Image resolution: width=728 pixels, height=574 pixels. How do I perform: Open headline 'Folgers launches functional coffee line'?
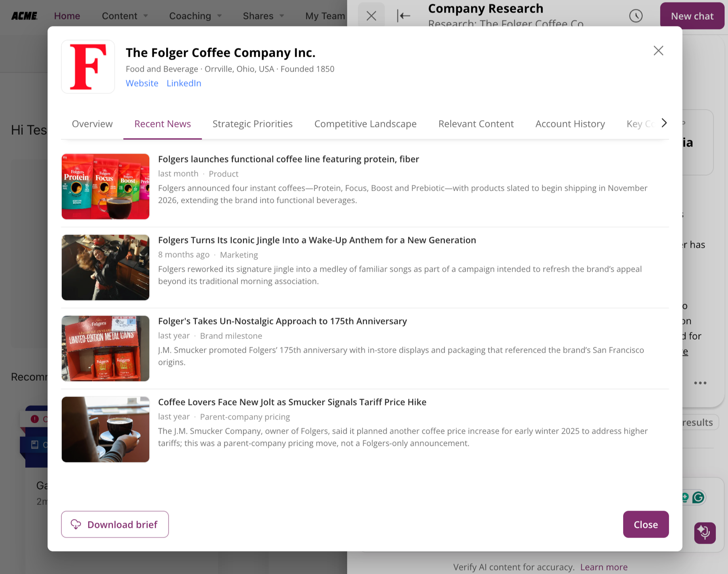(288, 159)
